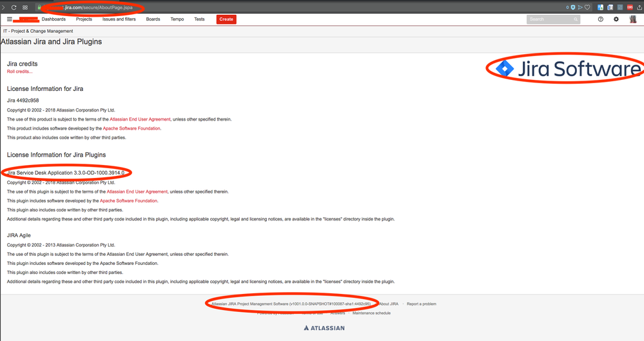Open Atlassian End User Agreement link under Service Desk
The width and height of the screenshot is (644, 341).
click(137, 191)
